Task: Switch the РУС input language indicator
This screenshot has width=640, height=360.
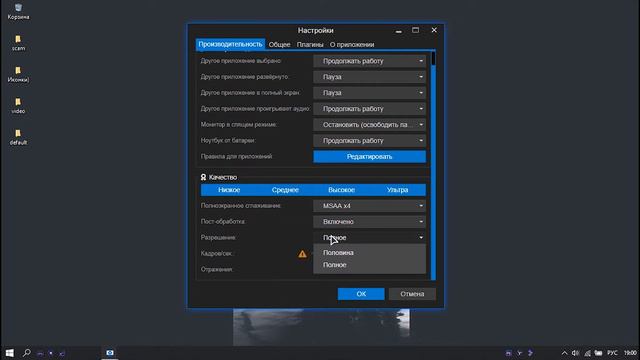Action: (612, 353)
